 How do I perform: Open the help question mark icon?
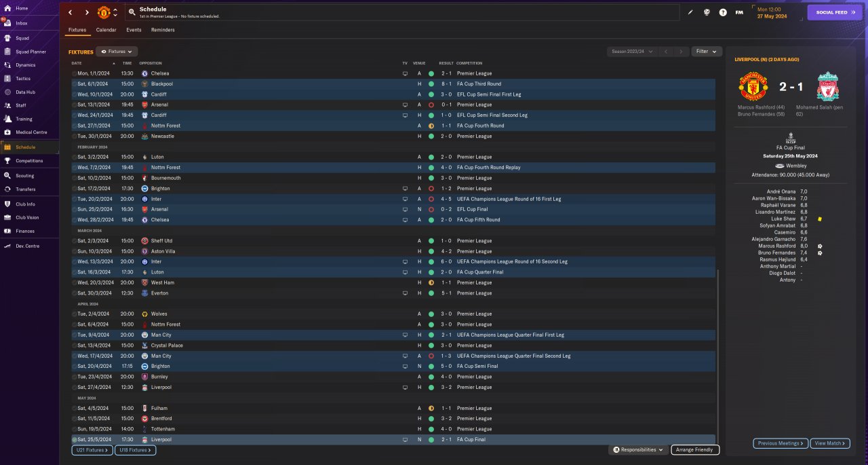723,12
